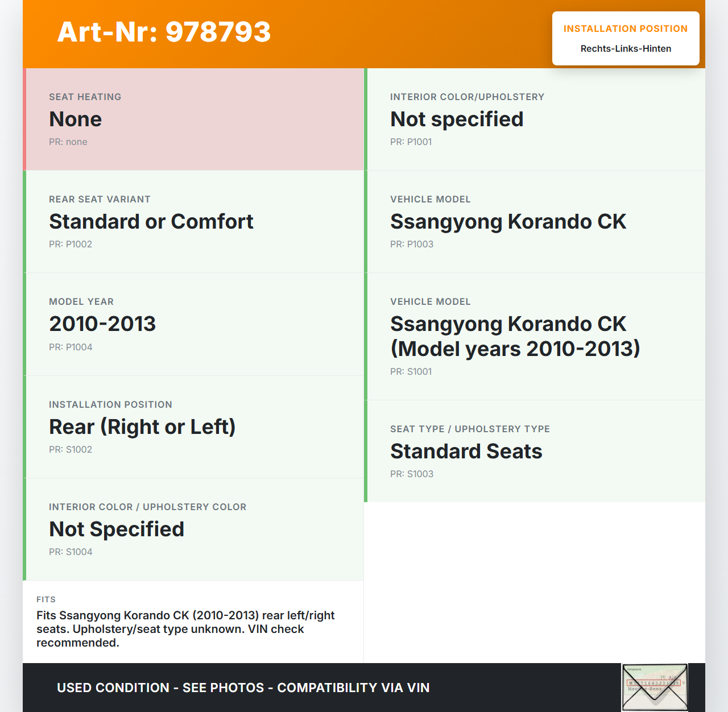Click Ssangyong Korando CK (Model years 2010-2013) card
Image resolution: width=728 pixels, height=712 pixels.
[536, 337]
